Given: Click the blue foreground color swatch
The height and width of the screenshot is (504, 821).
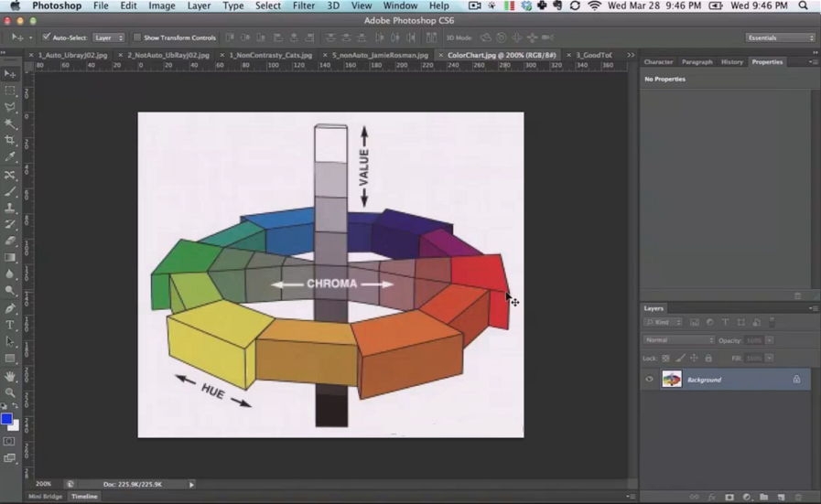Looking at the screenshot, I should point(6,419).
